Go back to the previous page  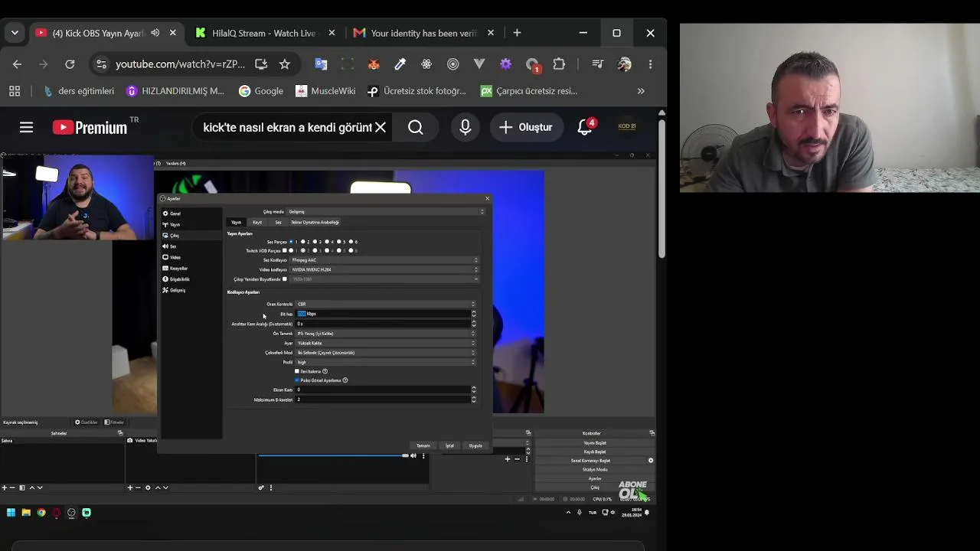coord(17,64)
